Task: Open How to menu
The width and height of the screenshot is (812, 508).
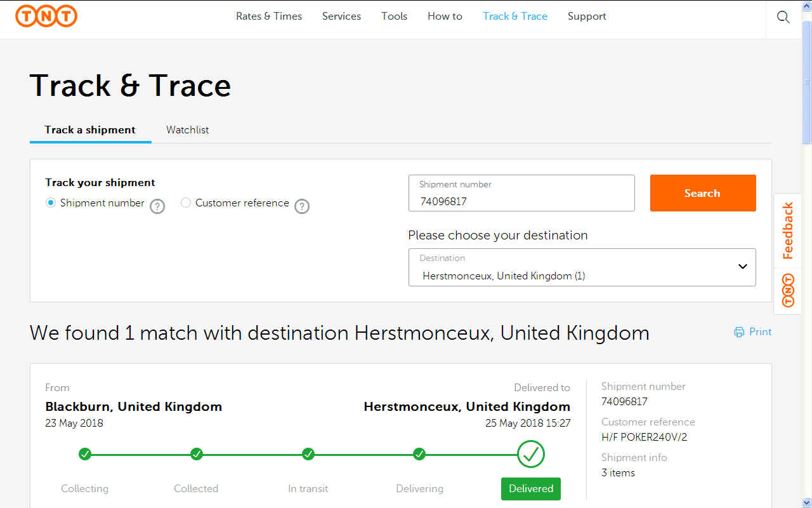Action: pyautogui.click(x=445, y=17)
